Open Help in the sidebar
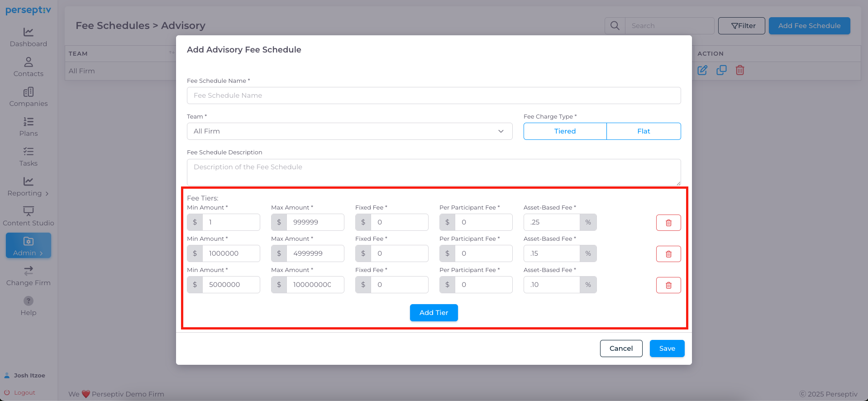The image size is (868, 401). [28, 306]
